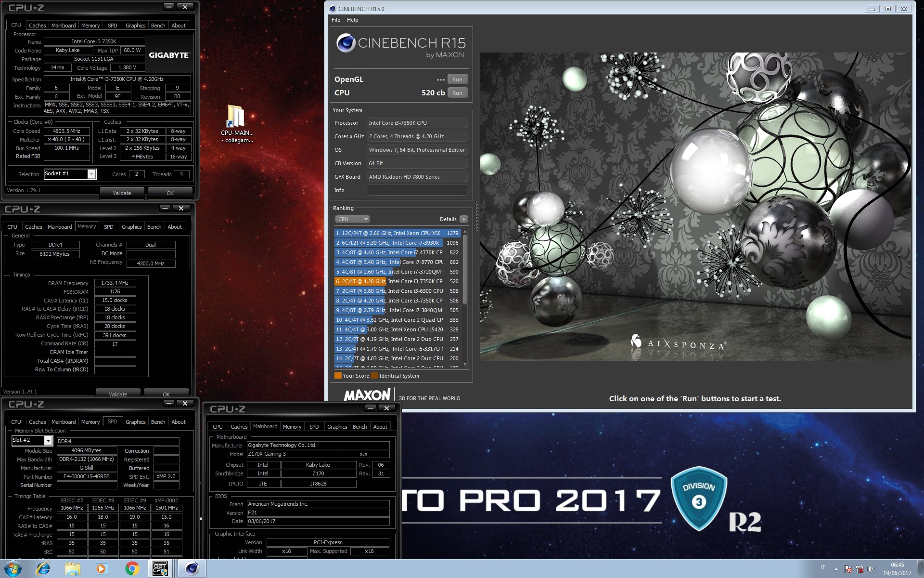Open About tab in CPU-Z processor window
Image resolution: width=924 pixels, height=578 pixels.
(x=179, y=26)
